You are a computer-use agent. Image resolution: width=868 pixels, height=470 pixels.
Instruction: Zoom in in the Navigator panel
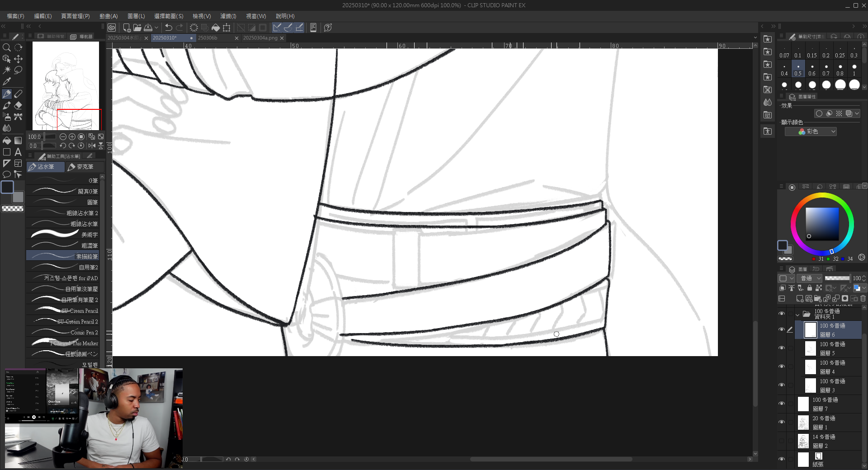pyautogui.click(x=72, y=136)
